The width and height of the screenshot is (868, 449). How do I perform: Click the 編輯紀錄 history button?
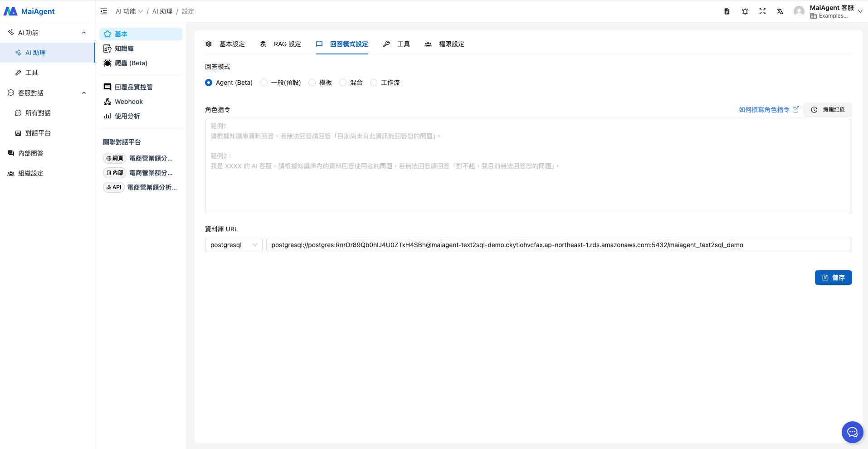(x=828, y=110)
